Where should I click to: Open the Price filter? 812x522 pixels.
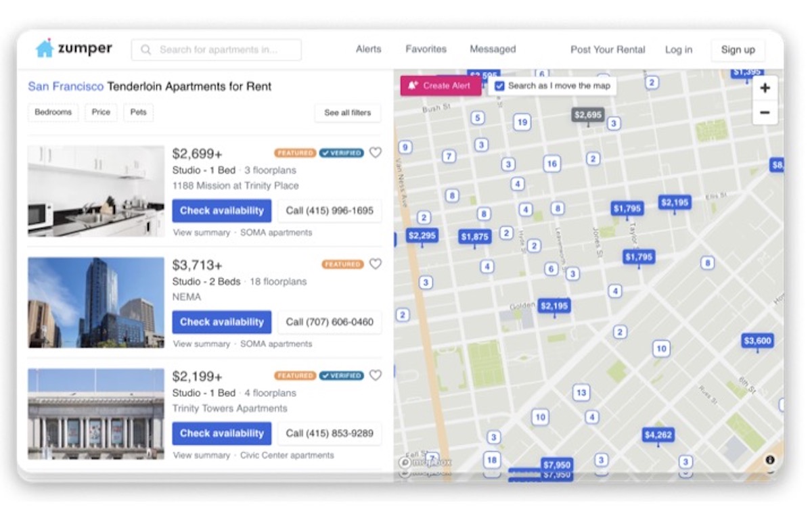pyautogui.click(x=101, y=112)
